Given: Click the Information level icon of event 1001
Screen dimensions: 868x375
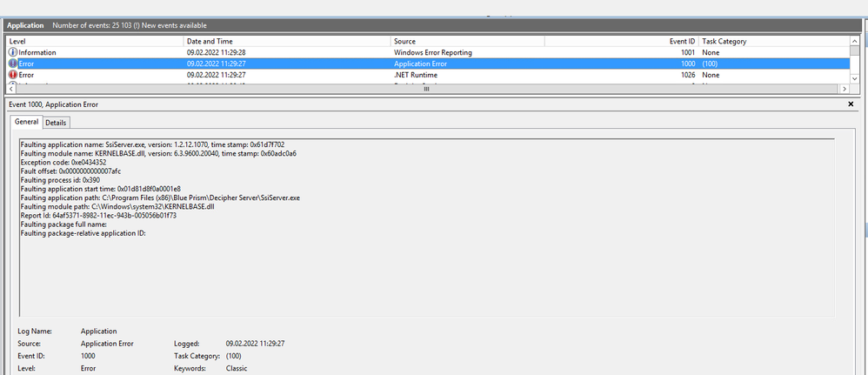Looking at the screenshot, I should pyautogui.click(x=13, y=52).
